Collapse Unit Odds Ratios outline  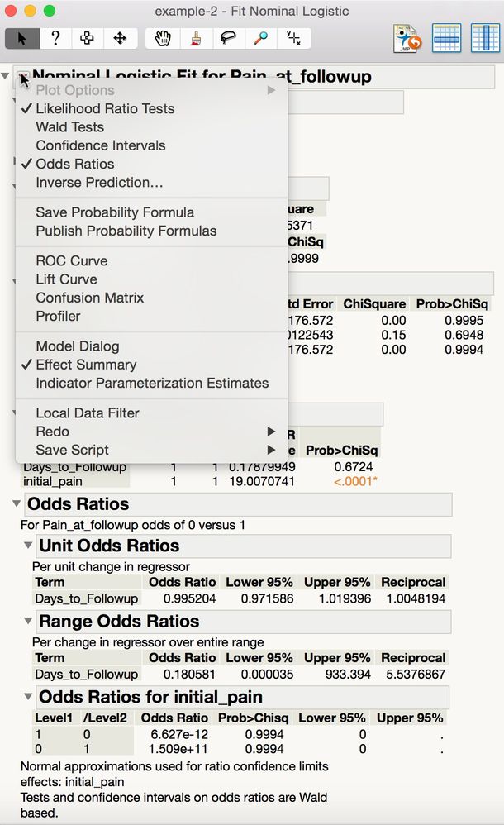[29, 546]
